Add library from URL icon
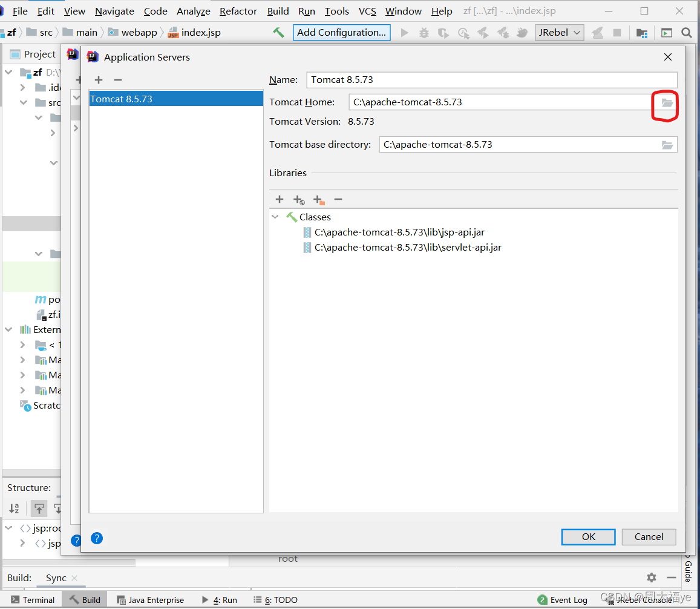 pos(299,200)
